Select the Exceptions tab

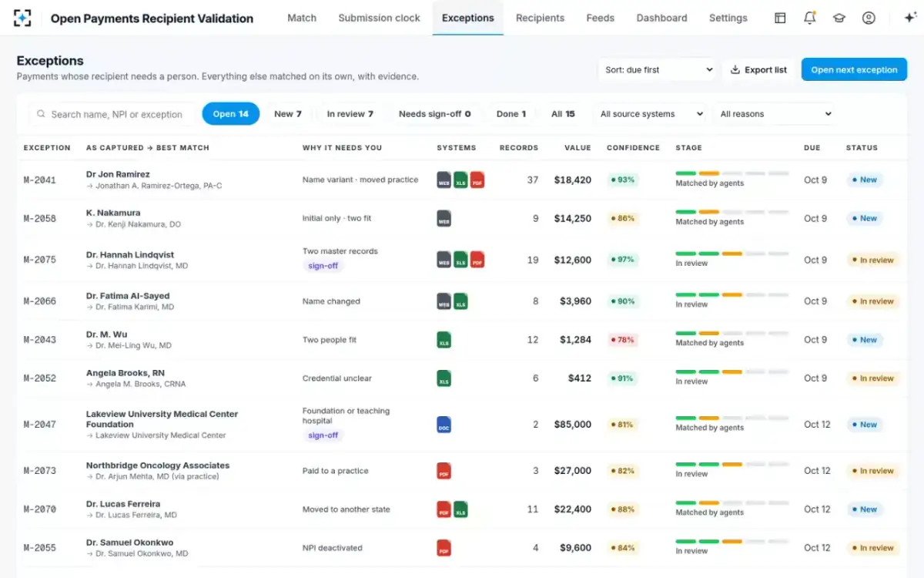468,18
